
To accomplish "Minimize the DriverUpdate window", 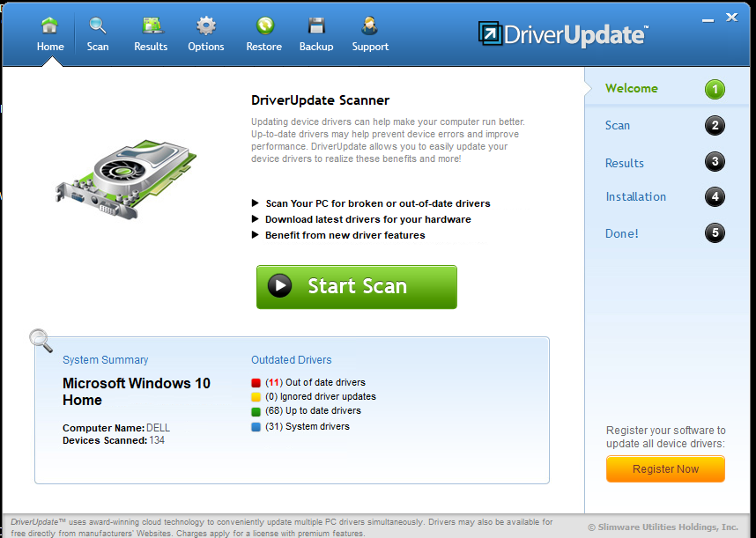I will [x=708, y=20].
